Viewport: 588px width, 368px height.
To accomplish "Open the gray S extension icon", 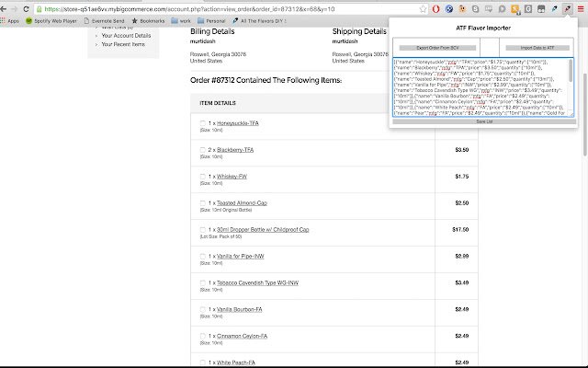I will [x=476, y=9].
